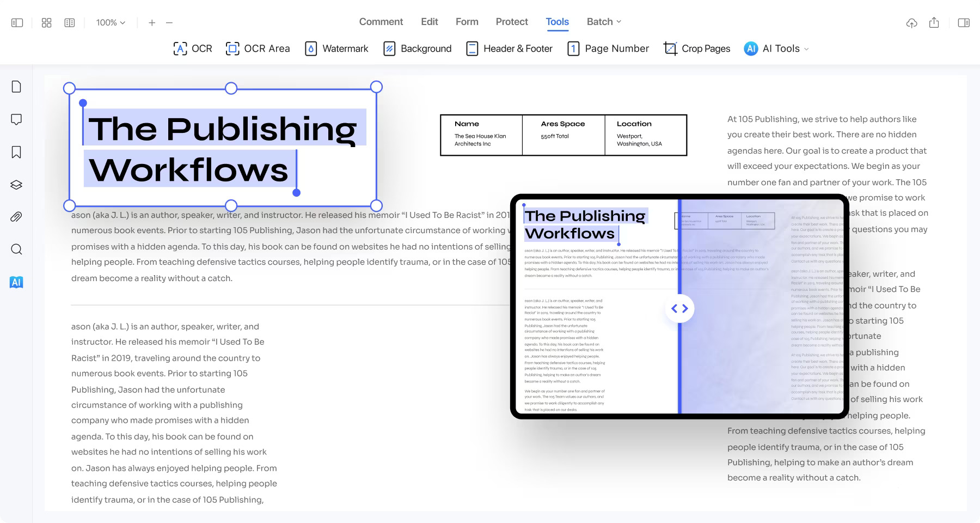The image size is (980, 523).
Task: Open the 100% zoom level dropdown
Action: tap(111, 23)
